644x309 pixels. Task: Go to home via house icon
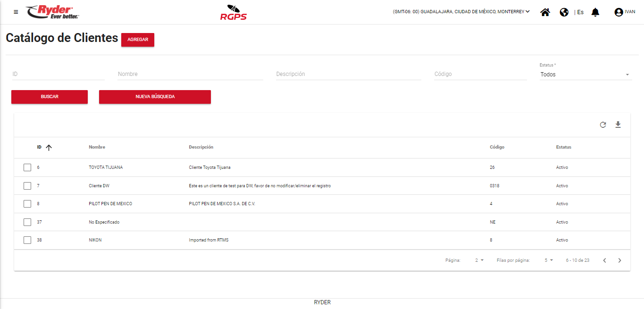[545, 12]
